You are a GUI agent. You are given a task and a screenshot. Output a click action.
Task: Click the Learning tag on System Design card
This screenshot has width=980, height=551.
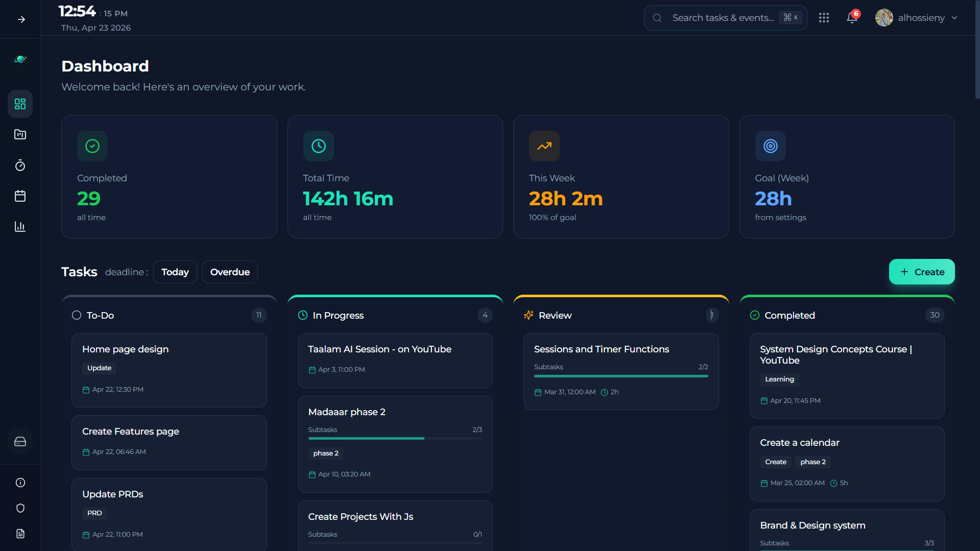click(779, 379)
